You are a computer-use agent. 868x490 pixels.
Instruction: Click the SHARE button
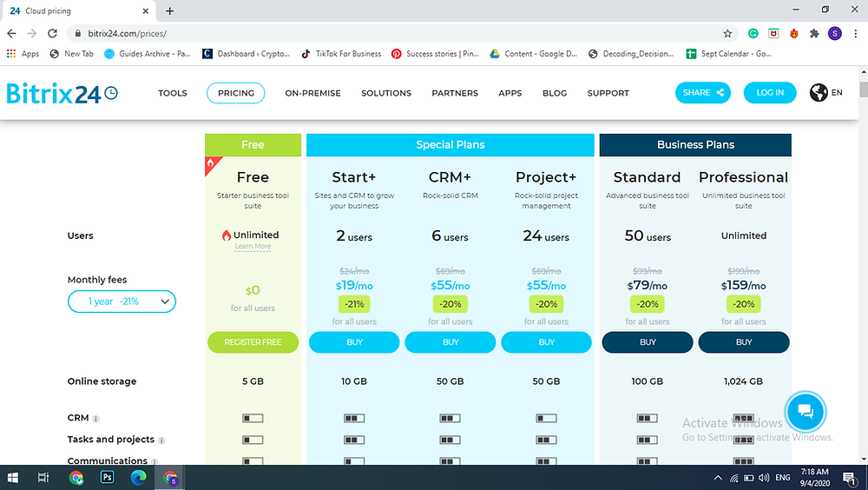coord(703,93)
